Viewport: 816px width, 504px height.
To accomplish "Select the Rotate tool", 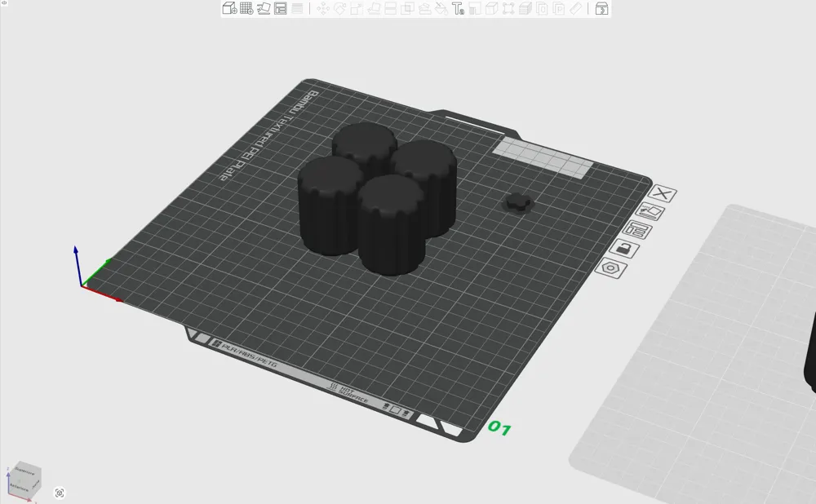I will pos(339,8).
